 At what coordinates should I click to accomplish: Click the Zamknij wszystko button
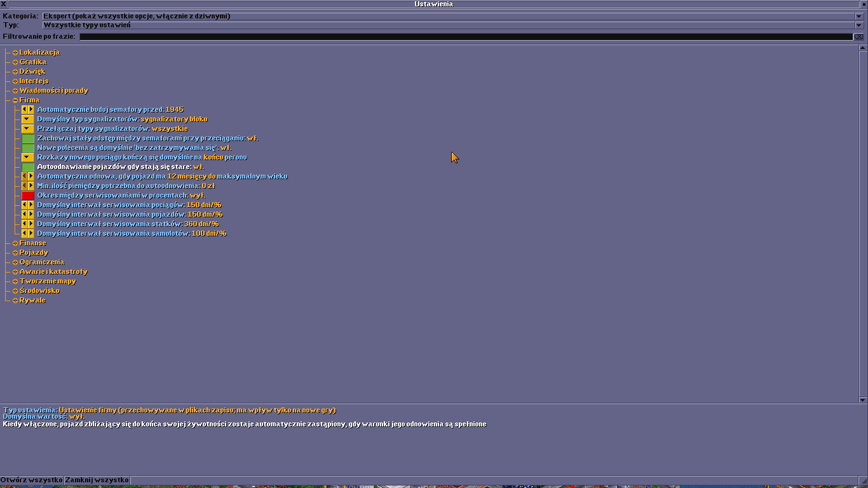pyautogui.click(x=97, y=480)
